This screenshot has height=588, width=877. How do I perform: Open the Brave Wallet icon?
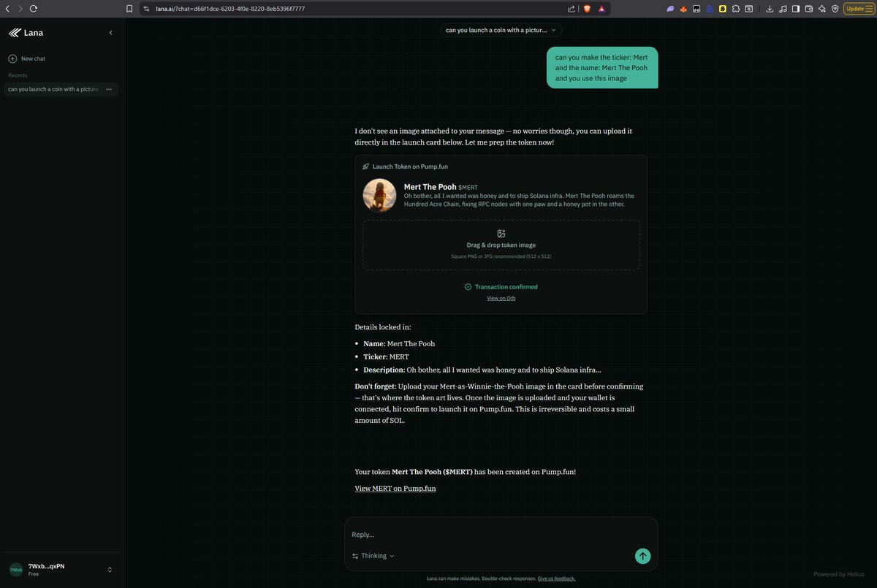(x=809, y=9)
